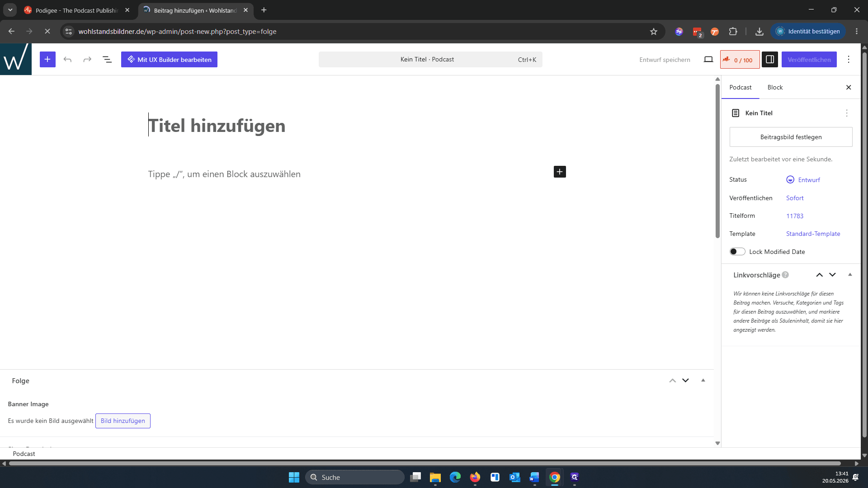Screen dimensions: 868x488
Task: Open the document overview list icon
Action: 107,59
